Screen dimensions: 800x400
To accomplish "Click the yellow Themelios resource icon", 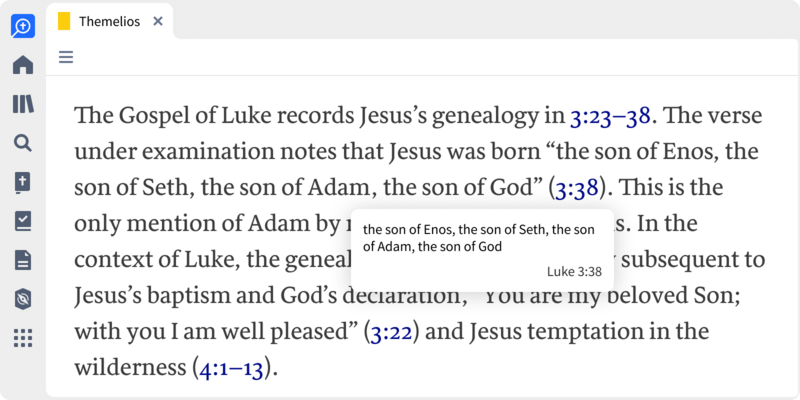I will pos(64,21).
